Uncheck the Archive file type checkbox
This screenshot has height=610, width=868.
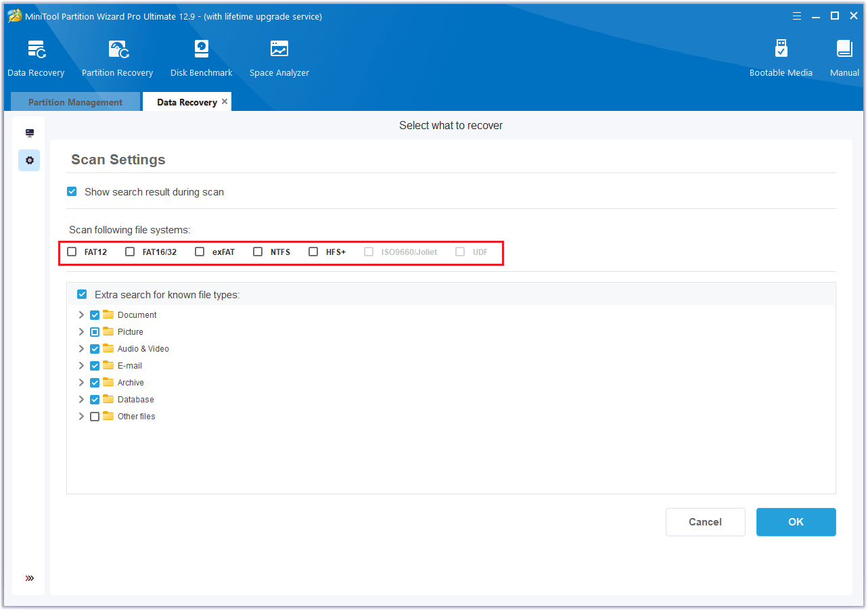(x=95, y=383)
